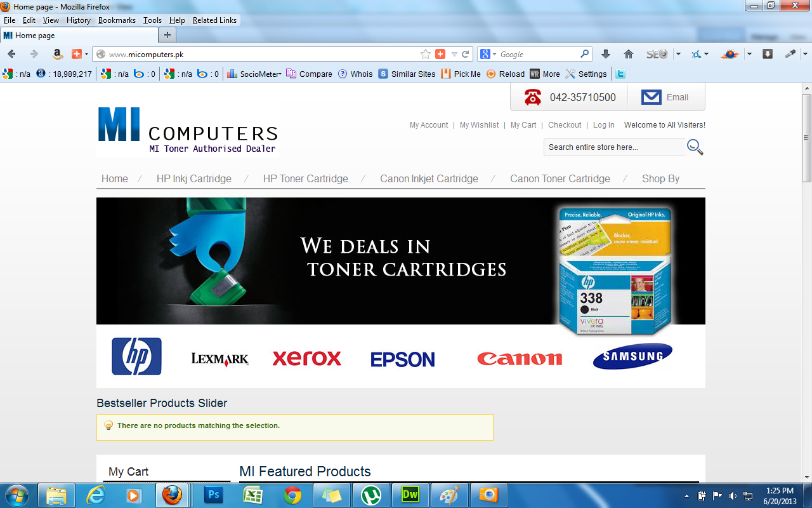Click the Log In link
The width and height of the screenshot is (812, 508).
[604, 125]
